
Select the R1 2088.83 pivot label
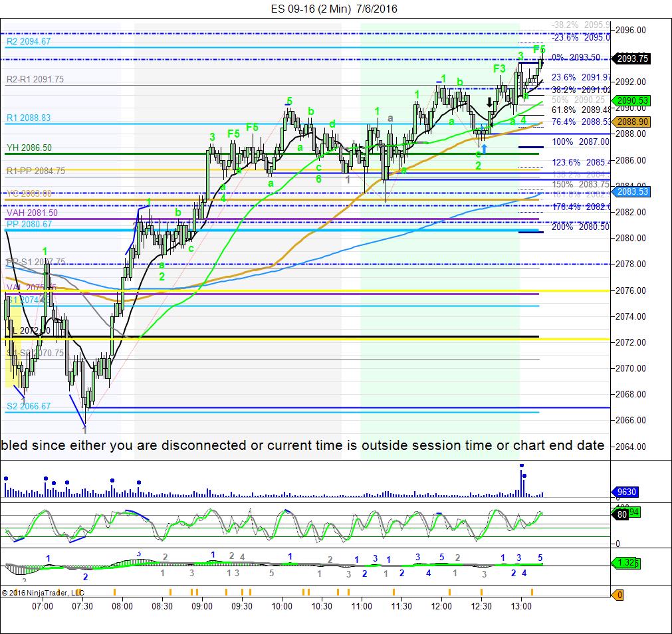pos(29,118)
